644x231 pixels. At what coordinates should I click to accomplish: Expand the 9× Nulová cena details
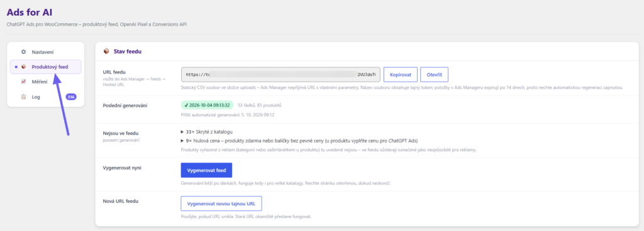click(x=299, y=141)
